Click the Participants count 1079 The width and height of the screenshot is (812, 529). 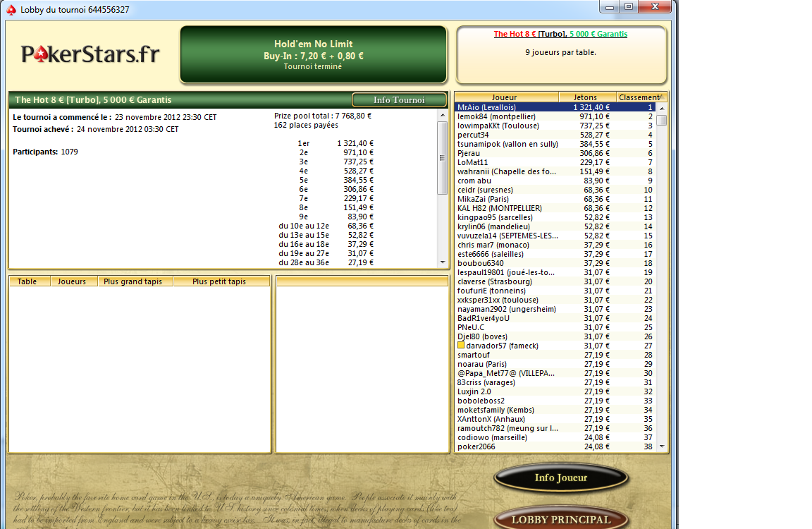[69, 152]
